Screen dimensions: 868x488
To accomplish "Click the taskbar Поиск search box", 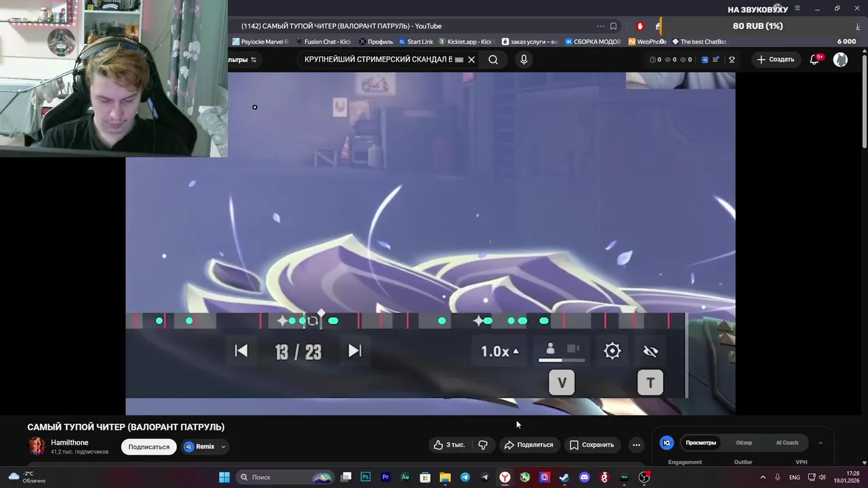I will 284,478.
